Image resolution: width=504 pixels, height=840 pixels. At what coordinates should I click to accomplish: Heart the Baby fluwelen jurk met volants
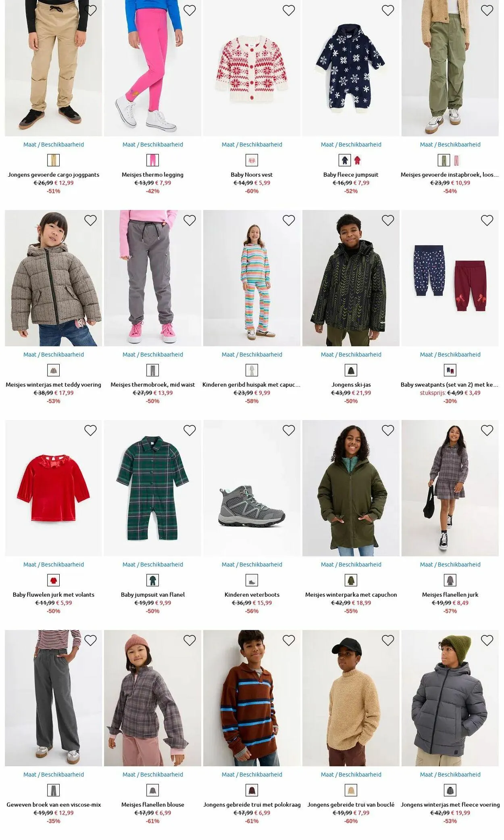pyautogui.click(x=90, y=430)
